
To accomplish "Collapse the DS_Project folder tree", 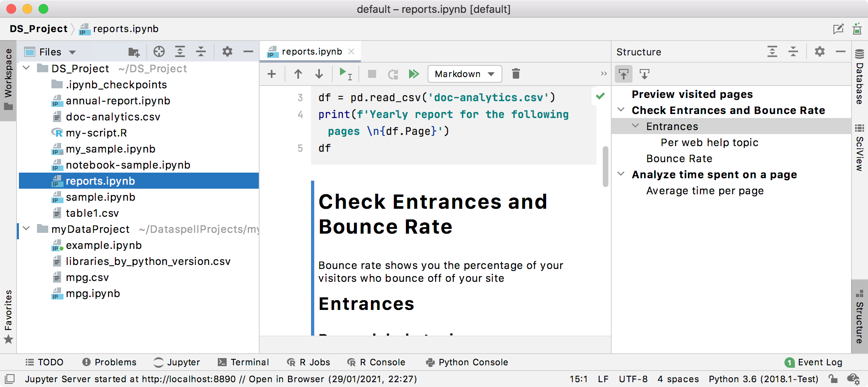I will tap(27, 68).
